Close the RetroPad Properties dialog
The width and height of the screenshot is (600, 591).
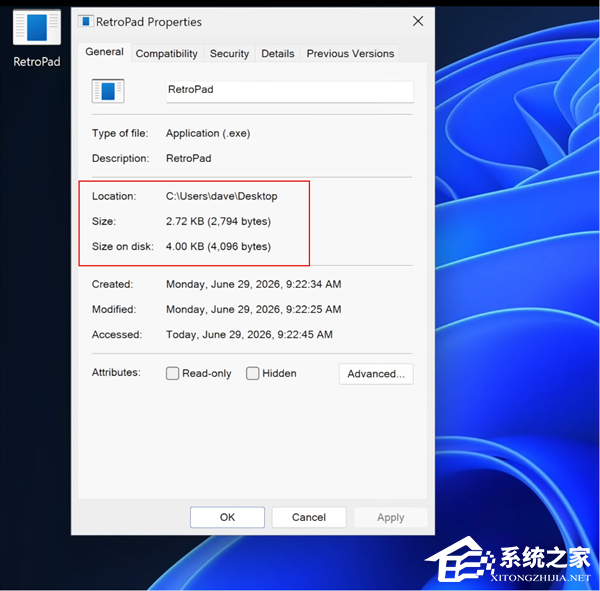(x=418, y=21)
